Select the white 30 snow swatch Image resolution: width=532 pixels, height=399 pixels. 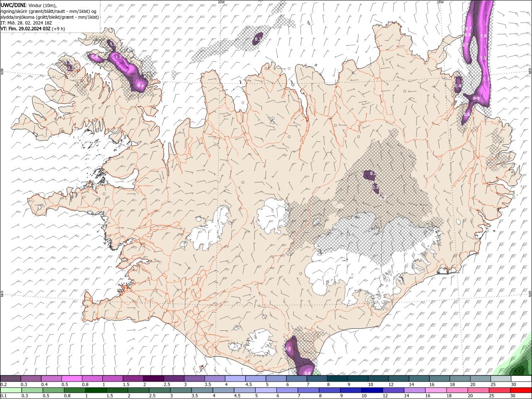tap(521, 379)
